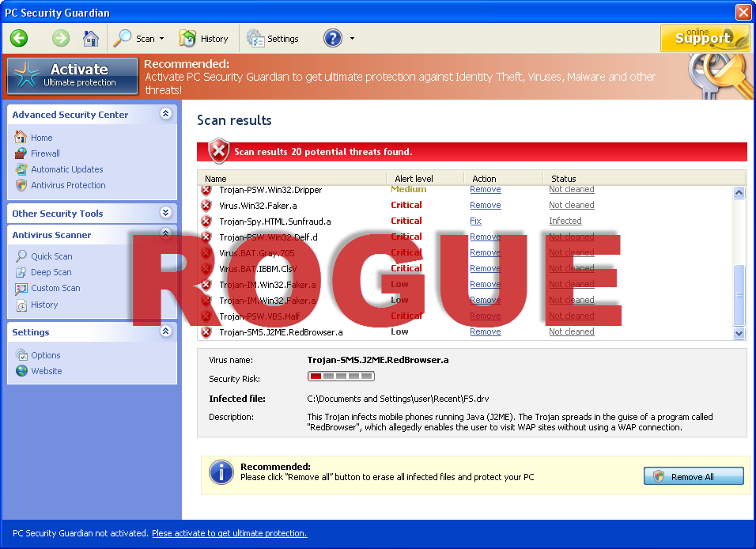Select the Trojan-PSW.Win32.Dripper row
The image size is (756, 549).
coord(270,190)
